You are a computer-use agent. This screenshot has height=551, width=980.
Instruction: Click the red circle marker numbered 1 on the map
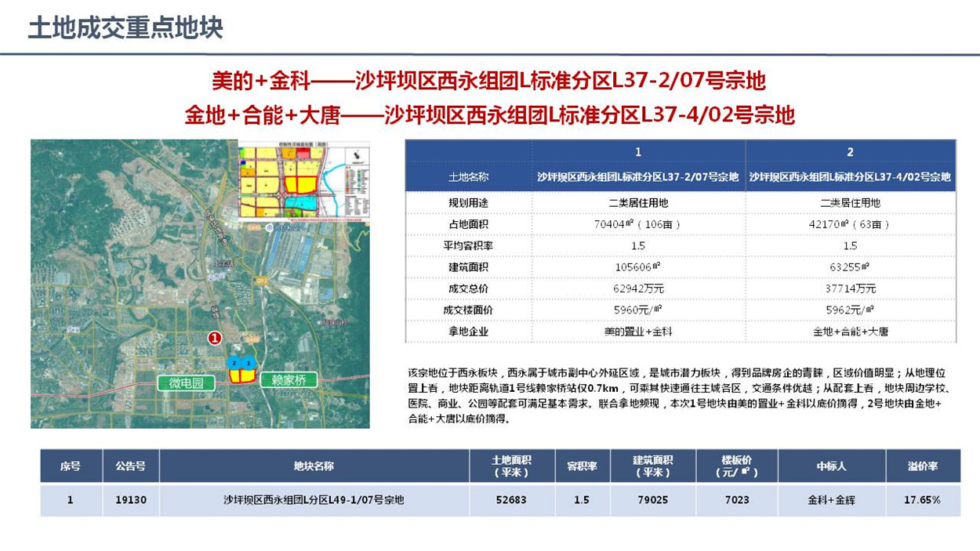[215, 337]
